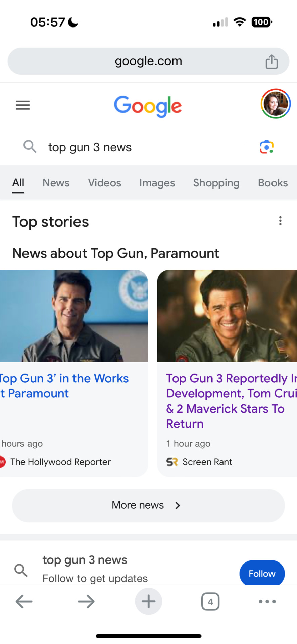The image size is (297, 644).
Task: Open Top stories more options menu
Action: coord(280,221)
